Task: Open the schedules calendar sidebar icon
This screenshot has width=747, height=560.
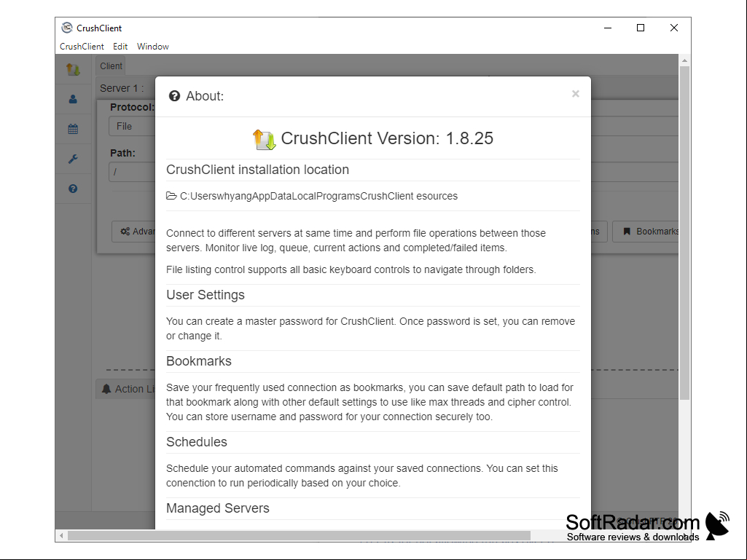Action: 73,129
